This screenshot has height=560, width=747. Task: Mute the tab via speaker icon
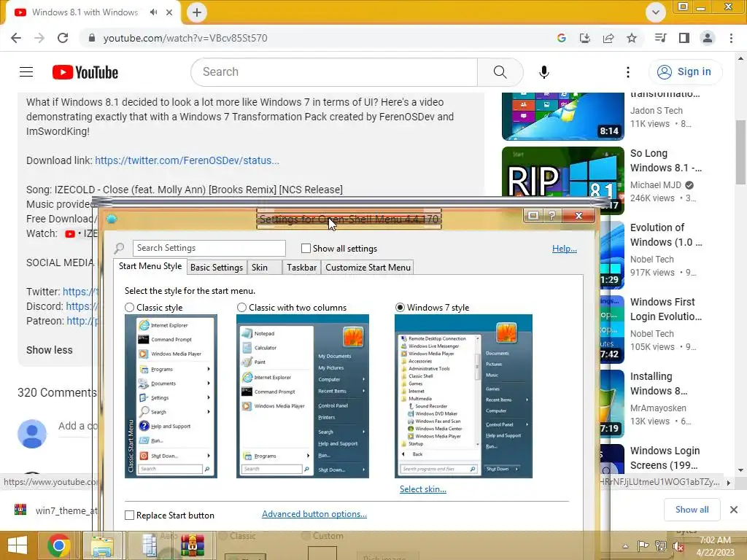click(x=153, y=12)
